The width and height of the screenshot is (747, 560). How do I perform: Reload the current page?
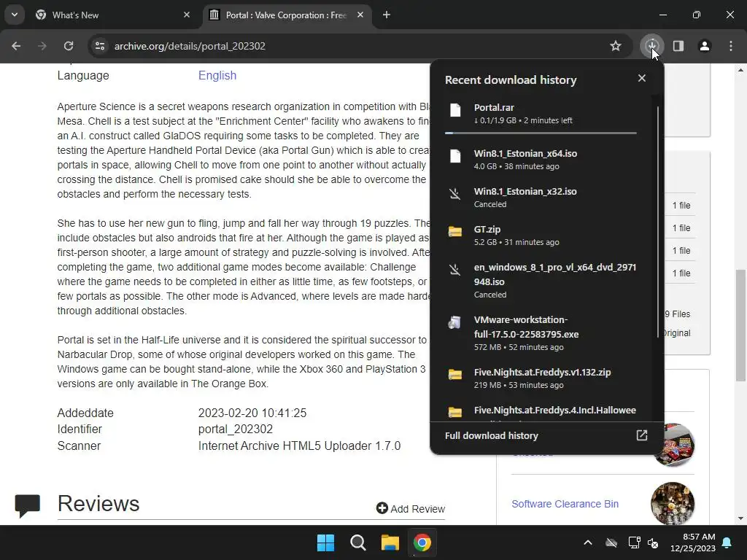coord(69,46)
